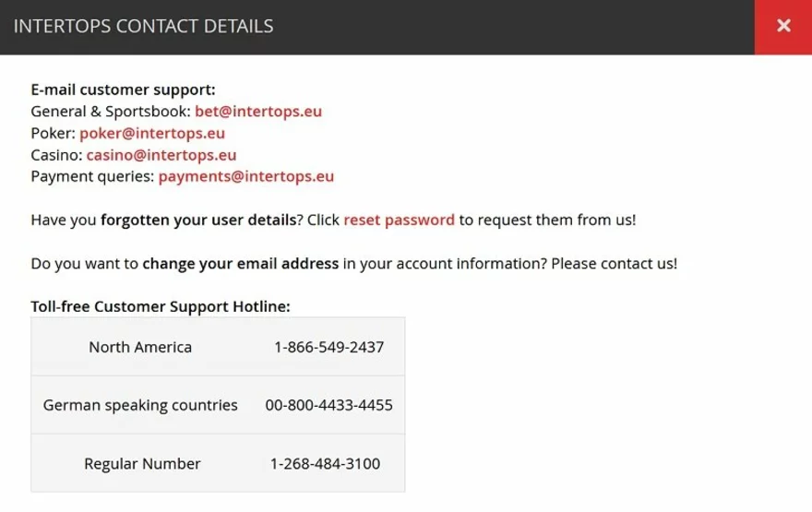Click the E-mail customer support heading

tap(123, 89)
